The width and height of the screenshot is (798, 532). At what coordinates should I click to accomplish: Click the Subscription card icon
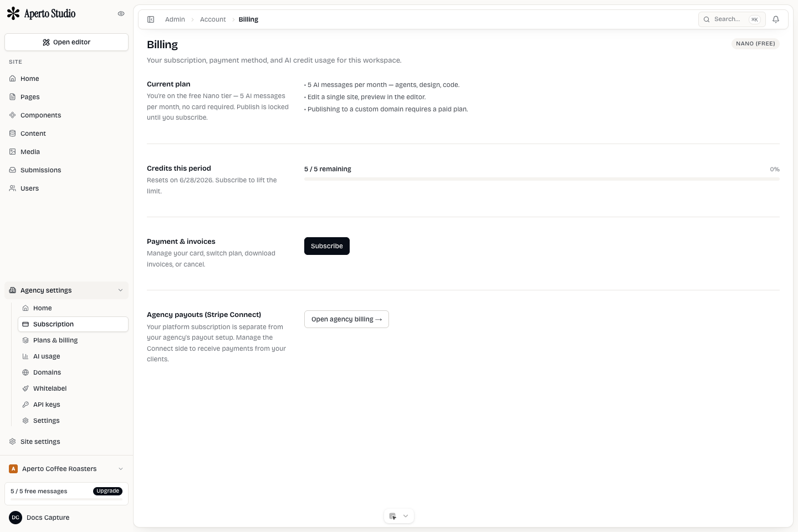[25, 324]
